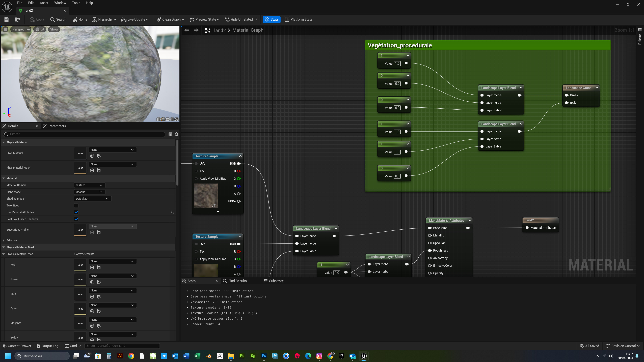Image resolution: width=644 pixels, height=362 pixels.
Task: Open the Clean Graph dropdown
Action: (170, 19)
